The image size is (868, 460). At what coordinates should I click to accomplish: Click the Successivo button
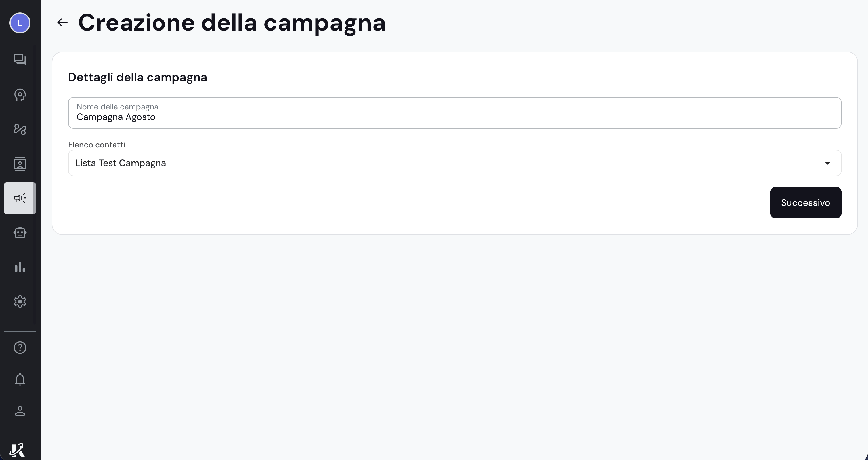805,203
